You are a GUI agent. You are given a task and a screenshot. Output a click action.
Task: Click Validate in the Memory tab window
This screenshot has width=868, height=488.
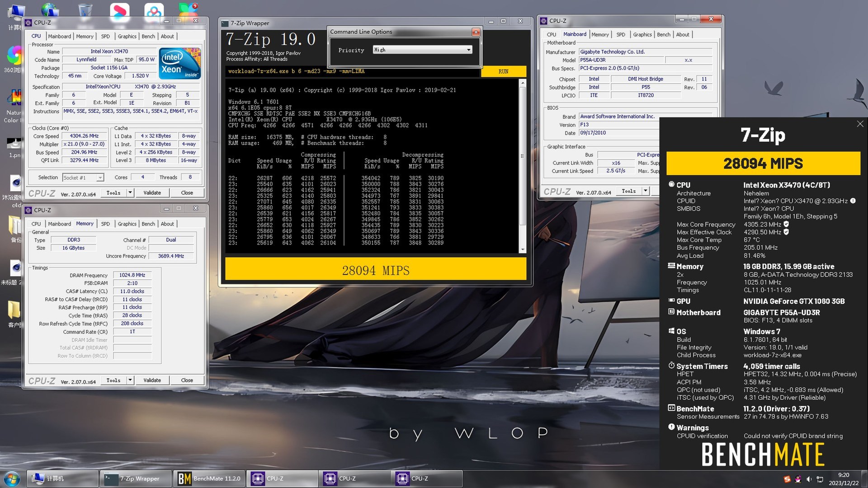[x=152, y=380]
